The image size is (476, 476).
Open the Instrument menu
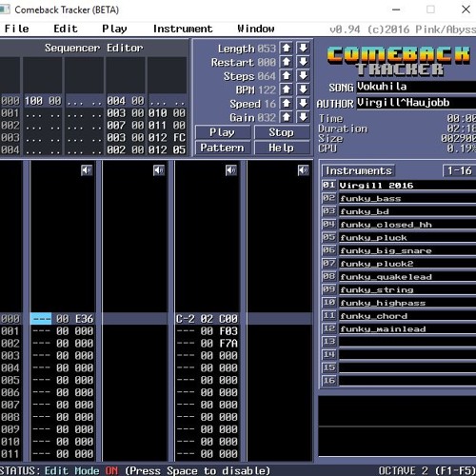tap(183, 29)
